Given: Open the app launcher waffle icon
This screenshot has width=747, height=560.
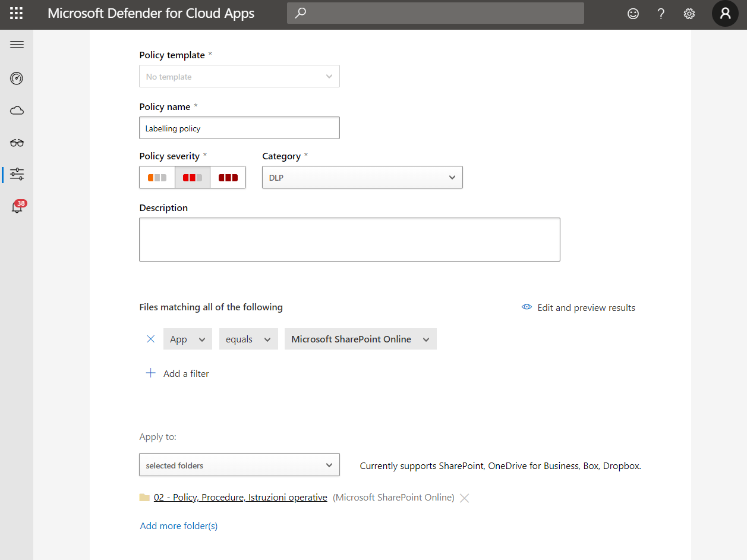Looking at the screenshot, I should 17,14.
